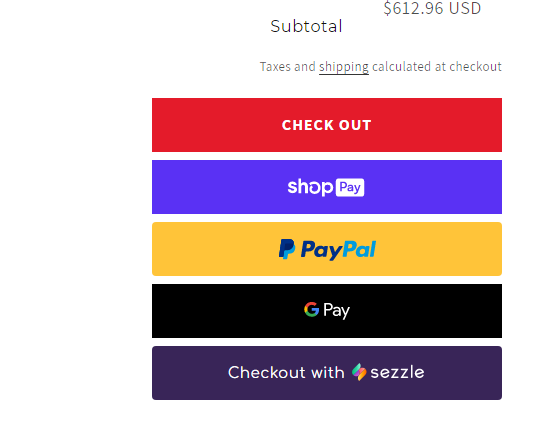
Task: Click the PayPal wordmark text
Action: click(x=338, y=250)
